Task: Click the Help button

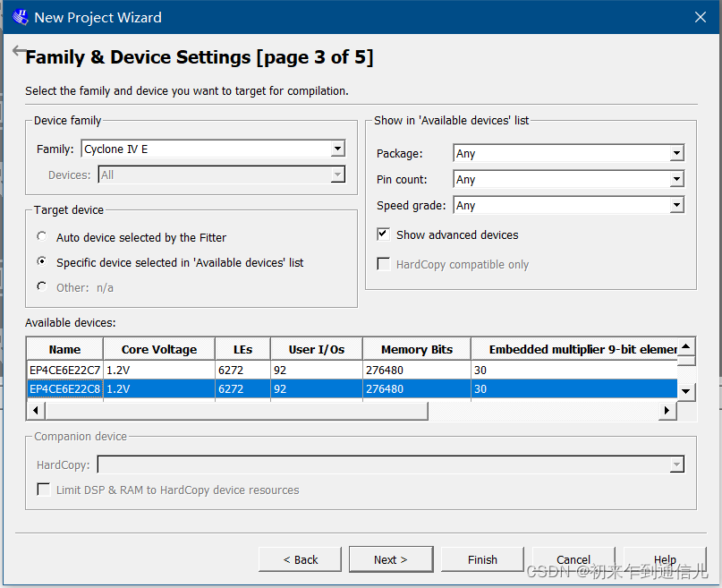Action: [665, 559]
